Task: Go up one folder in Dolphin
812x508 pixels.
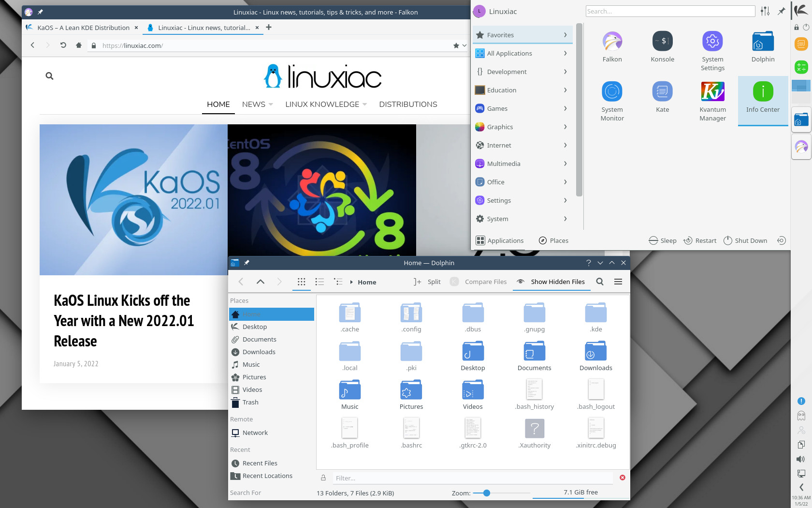Action: (x=260, y=282)
